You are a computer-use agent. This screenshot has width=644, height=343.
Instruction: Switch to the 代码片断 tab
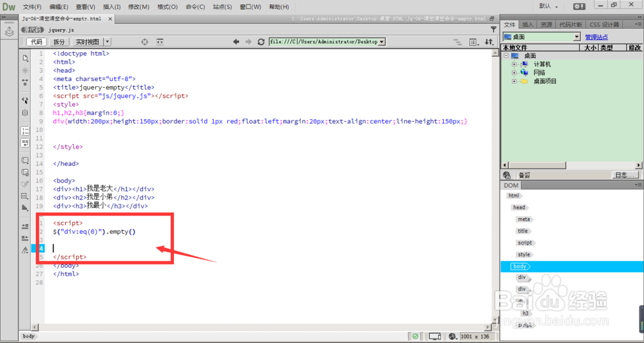pos(571,24)
